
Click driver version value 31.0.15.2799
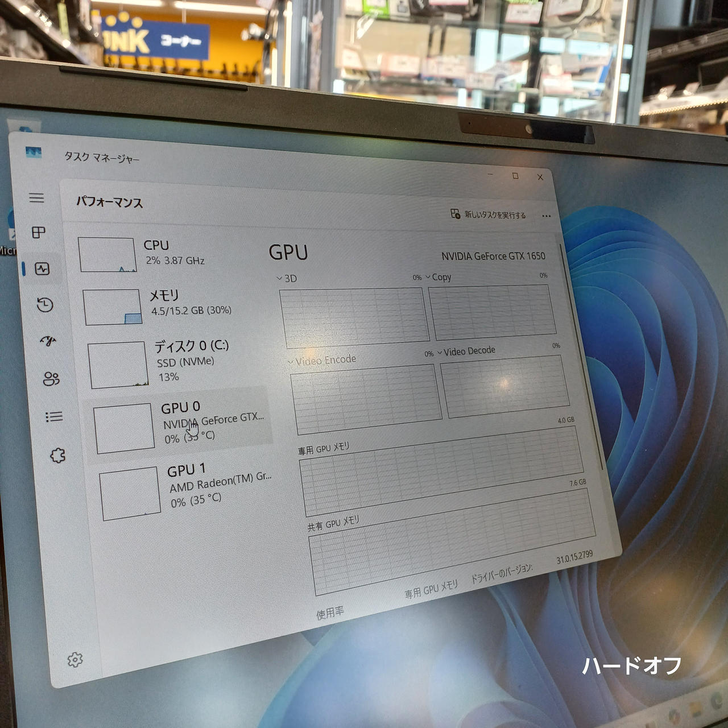click(574, 556)
